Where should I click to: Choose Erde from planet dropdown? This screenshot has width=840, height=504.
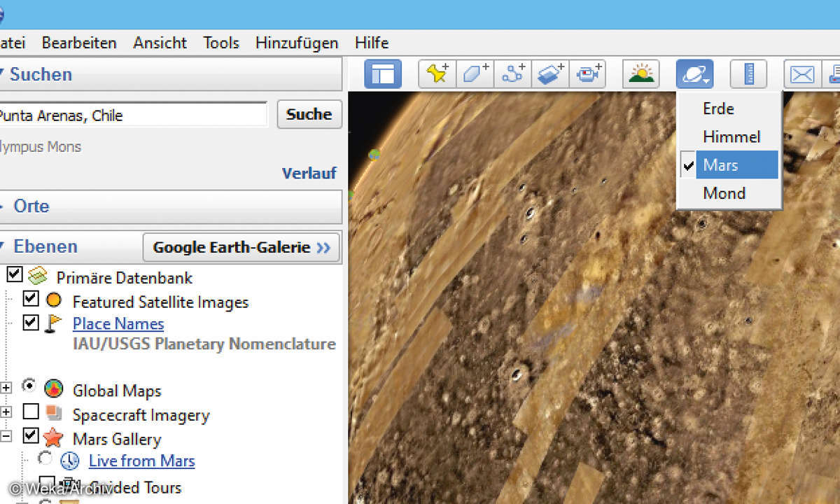[729, 108]
